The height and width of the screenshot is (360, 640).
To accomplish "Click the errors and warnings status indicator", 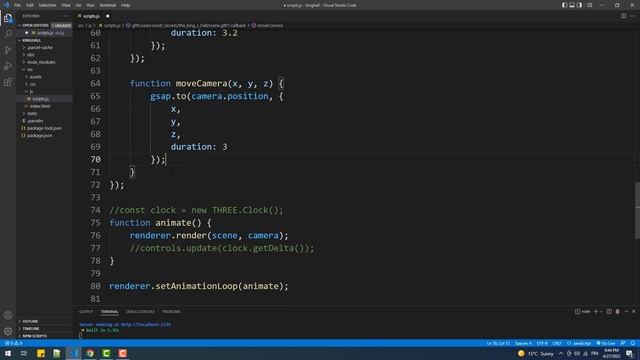I will point(13,343).
